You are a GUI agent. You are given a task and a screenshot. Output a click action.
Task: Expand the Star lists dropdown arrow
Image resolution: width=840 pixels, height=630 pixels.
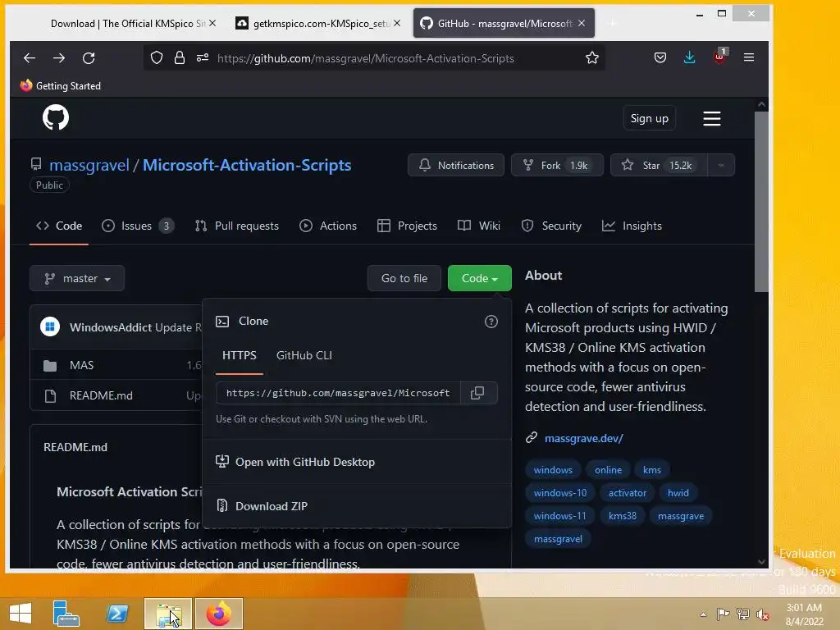tap(721, 165)
